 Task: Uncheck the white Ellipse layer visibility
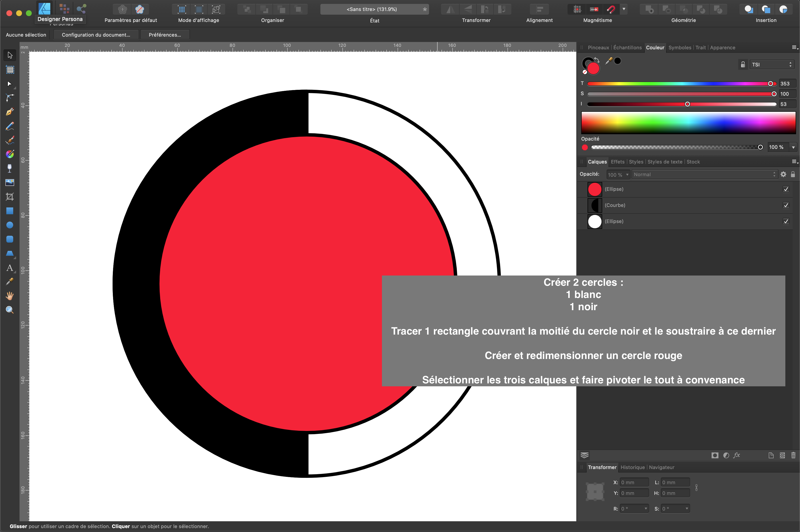(786, 222)
